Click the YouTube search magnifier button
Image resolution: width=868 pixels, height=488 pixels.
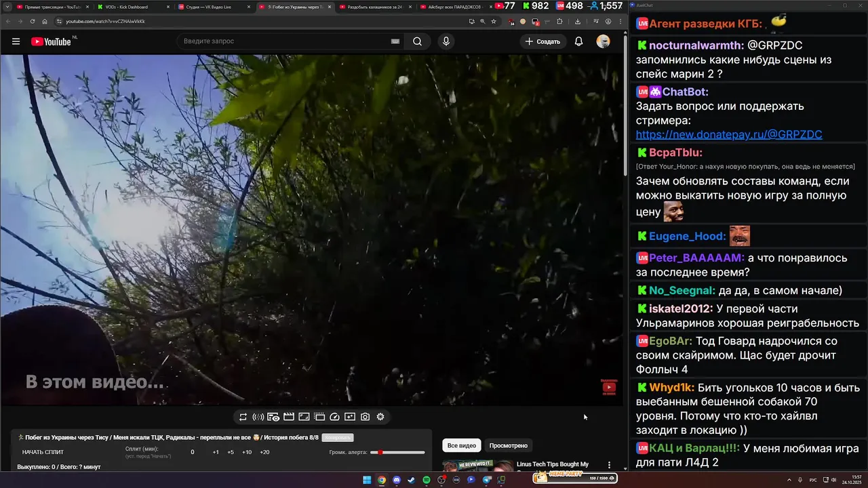coord(417,41)
